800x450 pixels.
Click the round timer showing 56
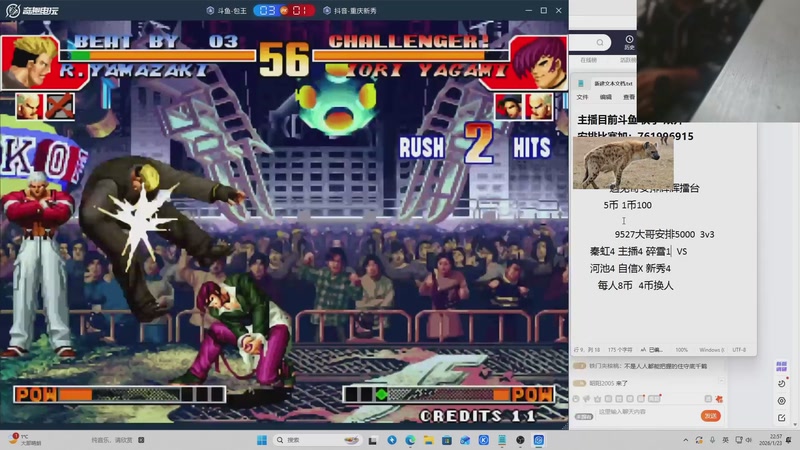click(284, 59)
